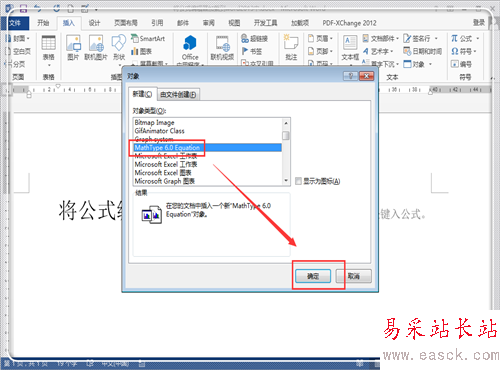Open the Text Box (文本框) gallery
The height and width of the screenshot is (370, 500).
point(350,49)
